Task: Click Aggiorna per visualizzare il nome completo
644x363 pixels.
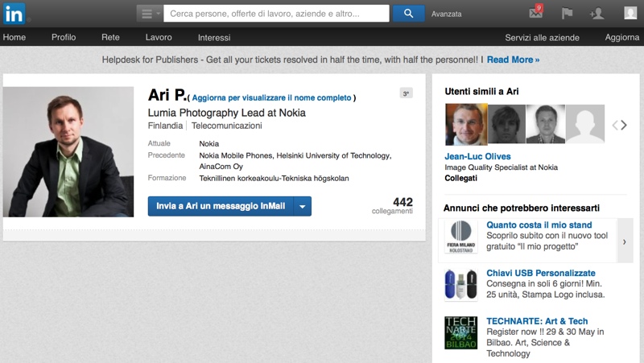Action: [271, 97]
